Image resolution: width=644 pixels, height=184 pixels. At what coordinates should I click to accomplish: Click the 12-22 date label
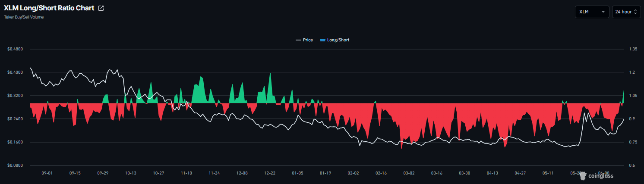coord(270,173)
